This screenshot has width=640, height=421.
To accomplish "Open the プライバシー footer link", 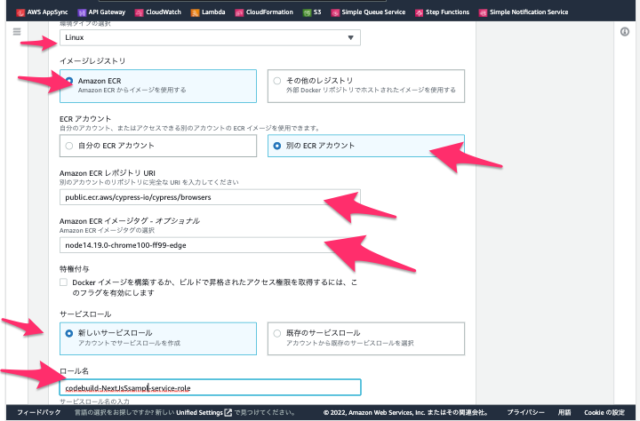I will 525,412.
